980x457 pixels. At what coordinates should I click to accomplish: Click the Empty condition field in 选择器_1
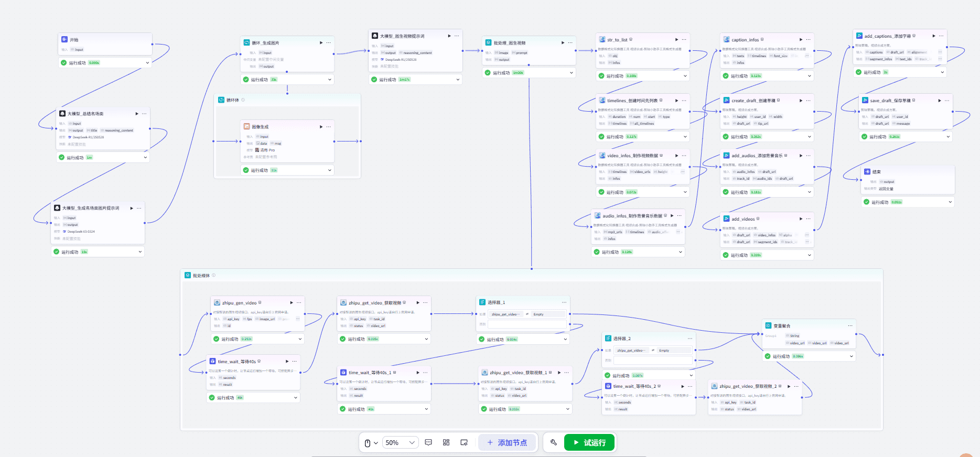[x=548, y=314]
